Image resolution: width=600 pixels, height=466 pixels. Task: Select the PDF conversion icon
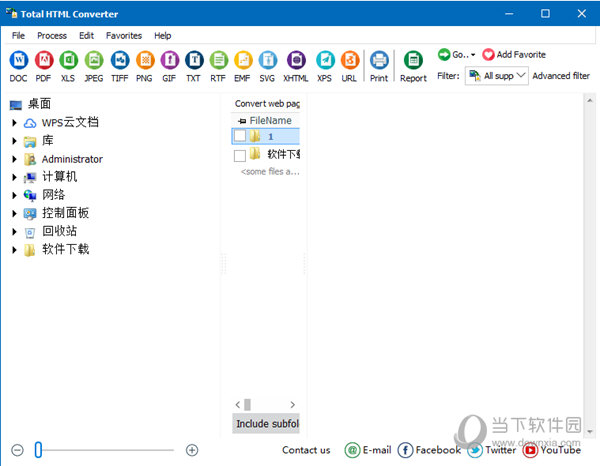(x=44, y=60)
